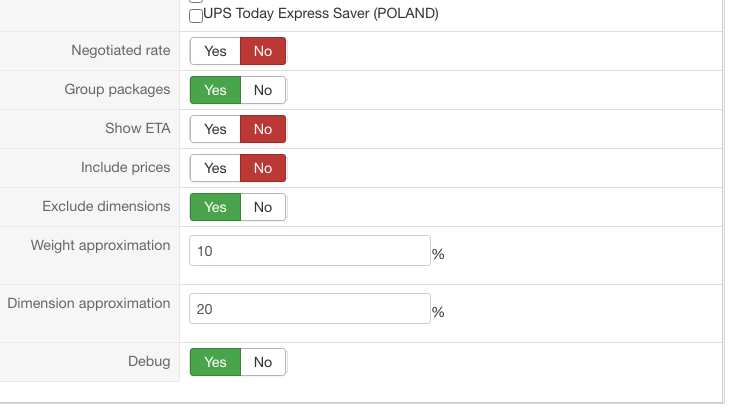This screenshot has width=750, height=417.
Task: Check the UPS Today Express Saver (POLAND) checkbox
Action: tap(196, 16)
